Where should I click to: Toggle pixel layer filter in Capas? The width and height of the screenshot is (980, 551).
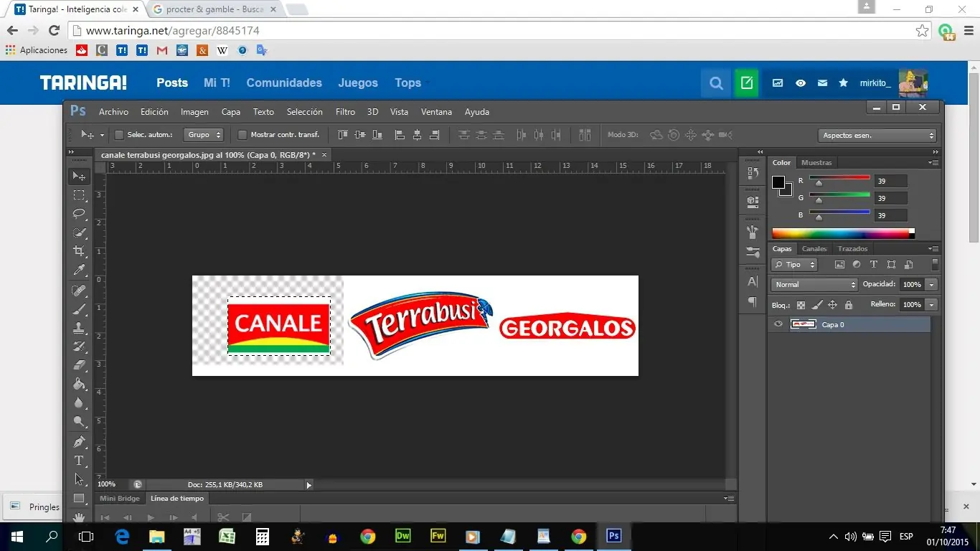(839, 265)
